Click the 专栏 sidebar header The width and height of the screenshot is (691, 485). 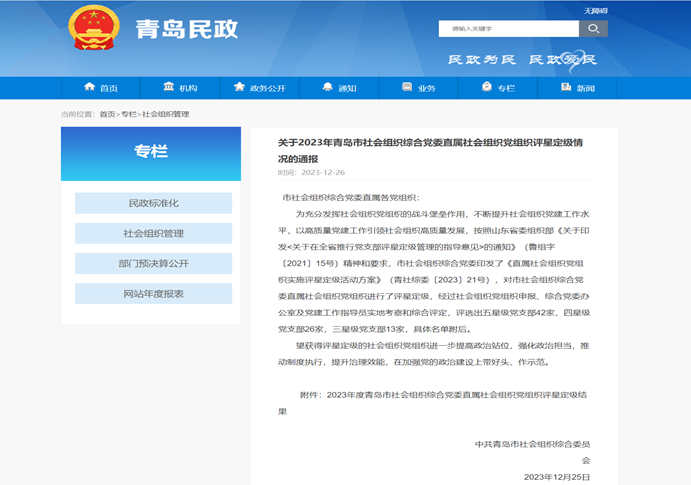click(151, 154)
